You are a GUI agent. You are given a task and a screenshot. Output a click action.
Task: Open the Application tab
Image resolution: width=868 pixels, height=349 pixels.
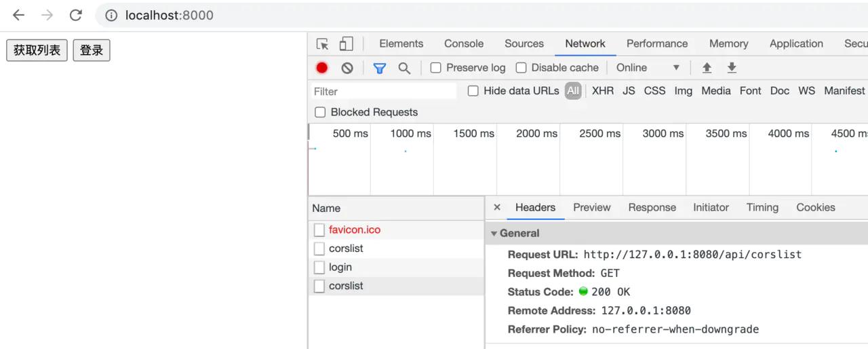pos(796,43)
